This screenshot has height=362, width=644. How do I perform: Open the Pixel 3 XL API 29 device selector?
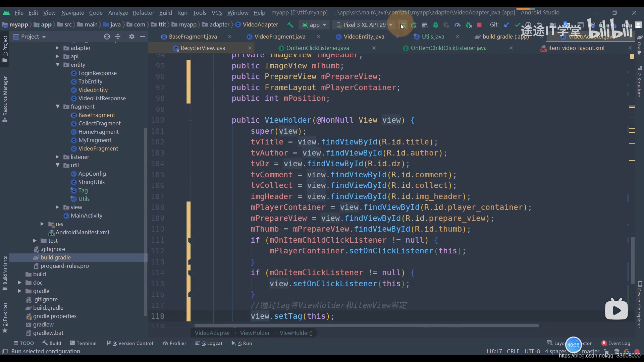tap(364, 25)
